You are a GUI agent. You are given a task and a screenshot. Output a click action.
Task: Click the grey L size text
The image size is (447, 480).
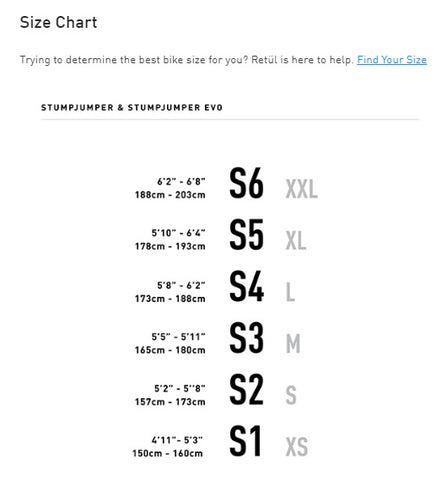(x=290, y=292)
